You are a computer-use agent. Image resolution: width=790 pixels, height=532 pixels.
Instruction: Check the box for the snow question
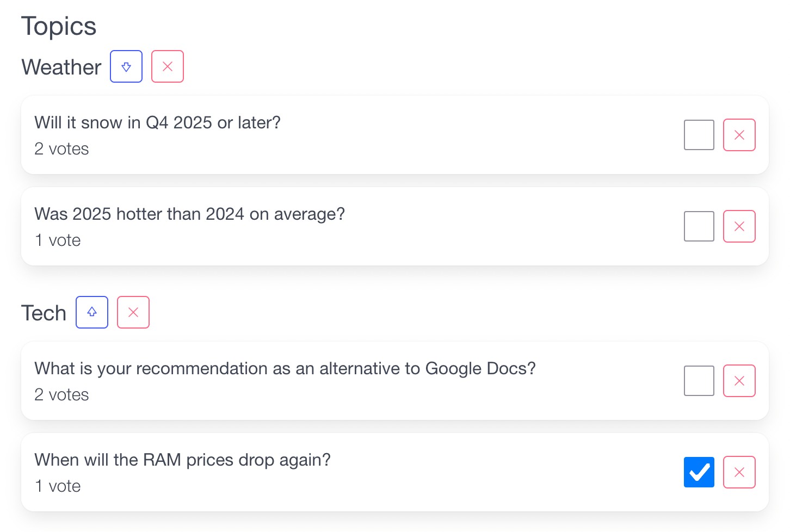pos(699,135)
